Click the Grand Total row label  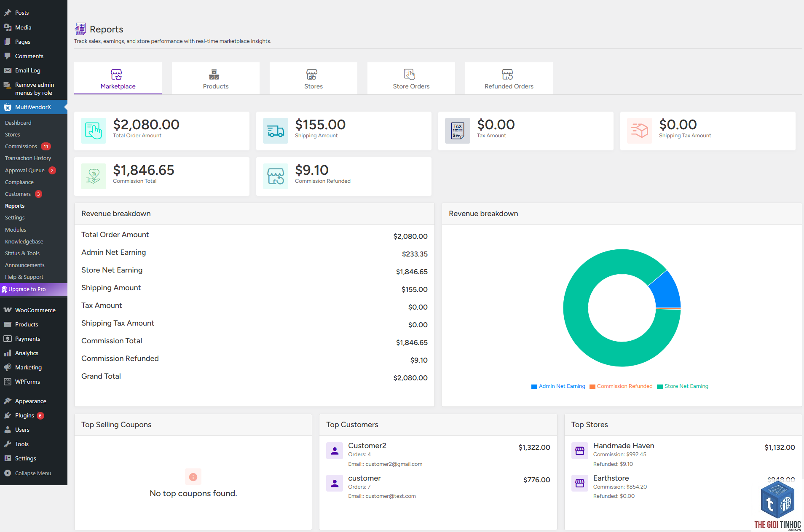pyautogui.click(x=101, y=376)
